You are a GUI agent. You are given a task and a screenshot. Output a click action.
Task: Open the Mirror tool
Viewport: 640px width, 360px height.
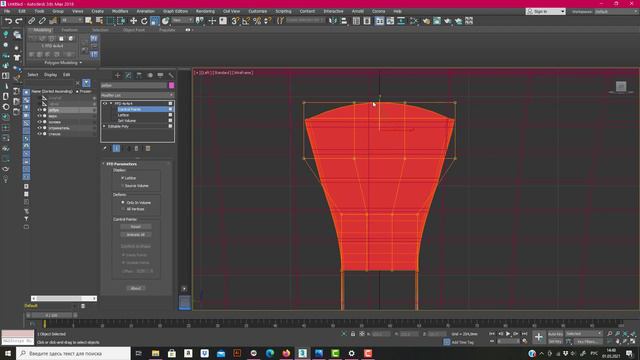point(333,21)
